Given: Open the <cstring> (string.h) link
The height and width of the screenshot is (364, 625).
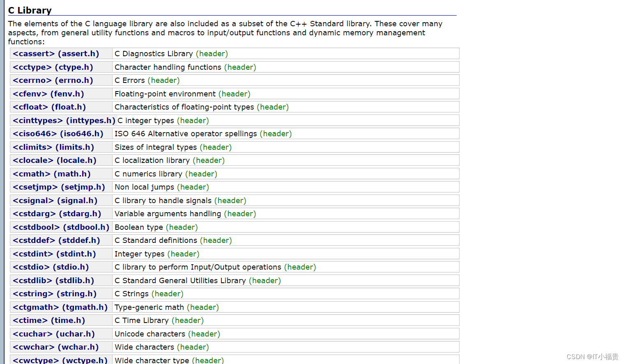Looking at the screenshot, I should (x=55, y=294).
